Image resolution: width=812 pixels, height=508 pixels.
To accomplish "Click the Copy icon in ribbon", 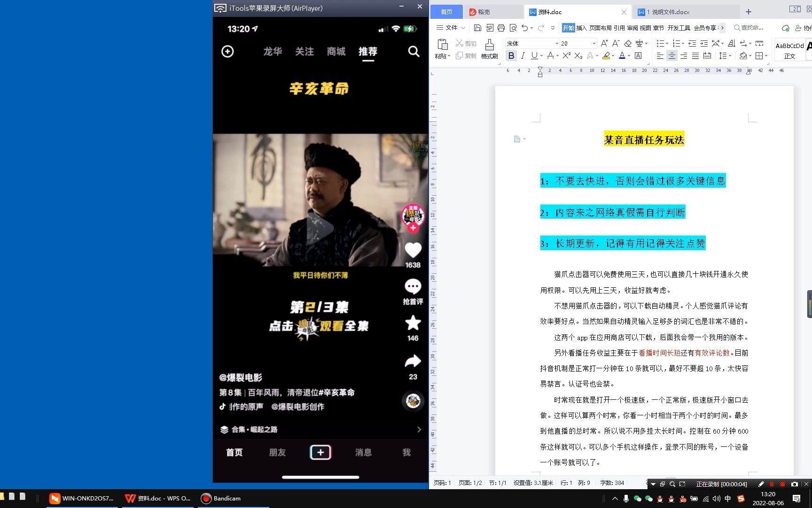I will pos(460,56).
